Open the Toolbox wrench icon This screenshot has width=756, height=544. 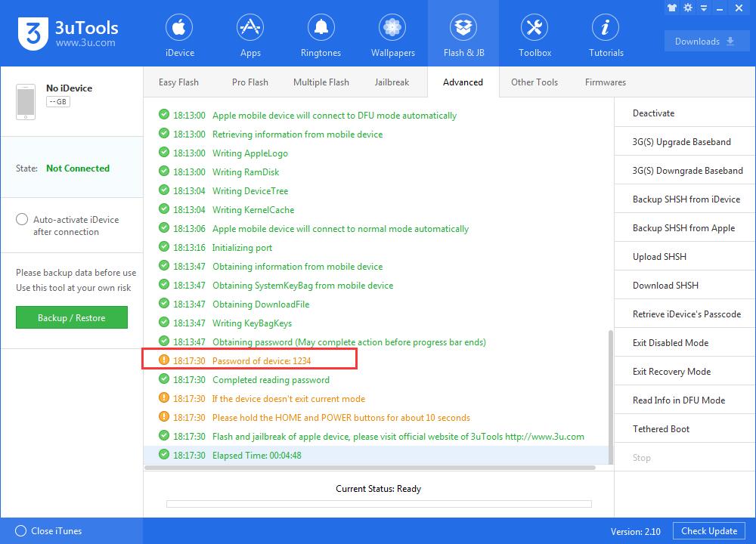[534, 27]
